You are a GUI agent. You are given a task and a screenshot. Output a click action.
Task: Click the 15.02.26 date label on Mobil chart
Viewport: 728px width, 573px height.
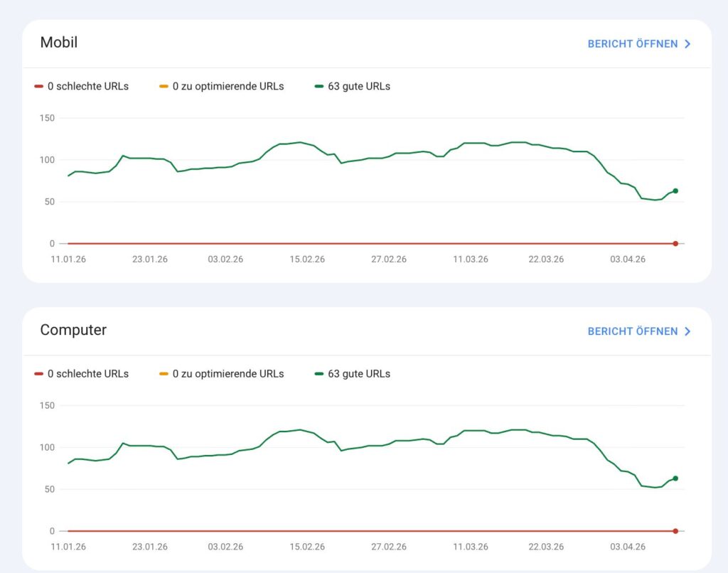click(x=307, y=259)
